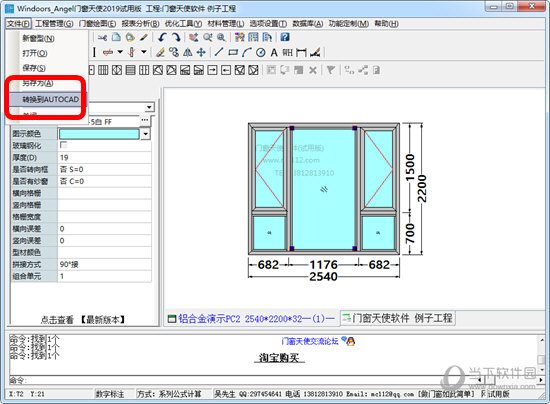Image resolution: width=550 pixels, height=404 pixels.
Task: Click the H-shaped dimension tool
Action: pyautogui.click(x=301, y=53)
